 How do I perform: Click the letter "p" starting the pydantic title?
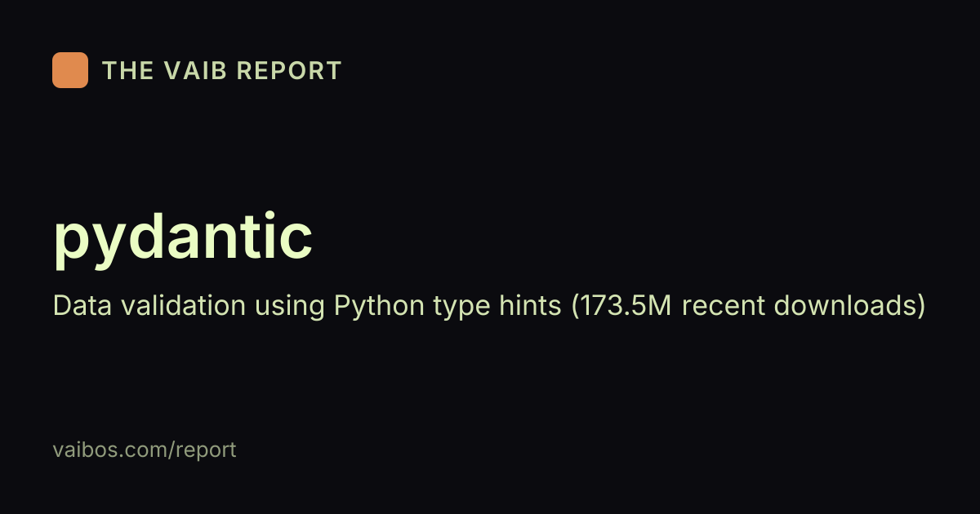coord(72,246)
